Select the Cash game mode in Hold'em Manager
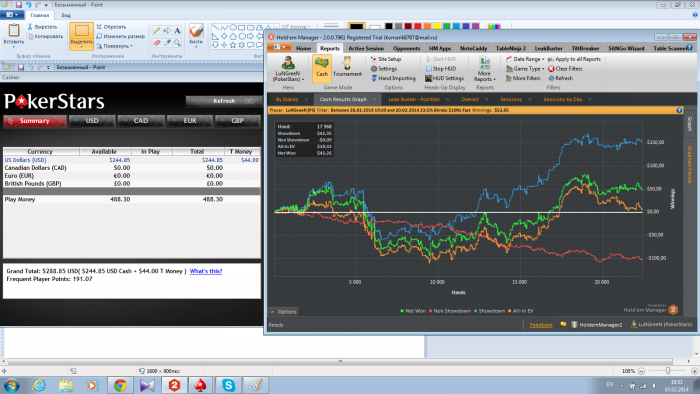The height and width of the screenshot is (394, 700). [x=321, y=68]
